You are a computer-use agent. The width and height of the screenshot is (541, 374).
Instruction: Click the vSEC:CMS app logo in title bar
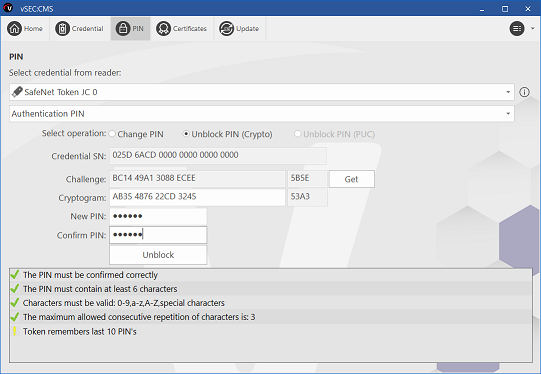(8, 8)
